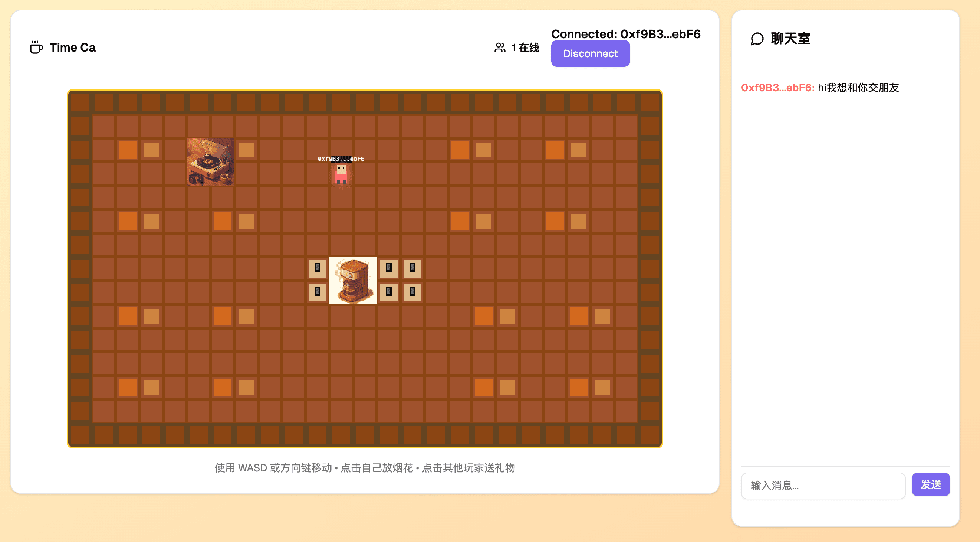
Task: Click the Time Ca title text
Action: coord(73,48)
